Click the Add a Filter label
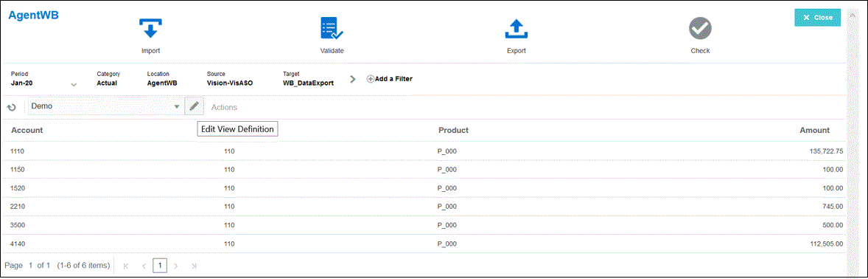This screenshot has width=868, height=279. (x=393, y=79)
